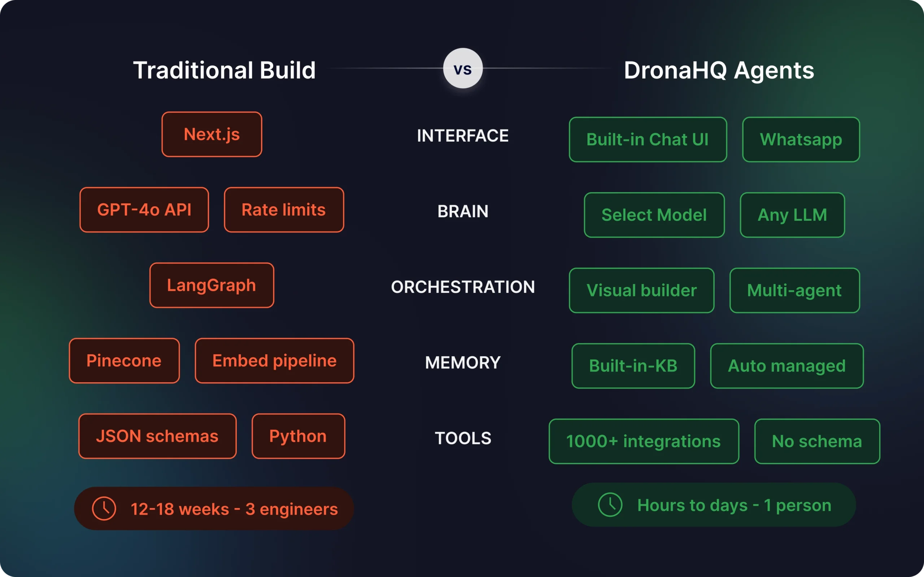This screenshot has width=924, height=577.
Task: Select the Multi-agent chip
Action: (x=794, y=290)
